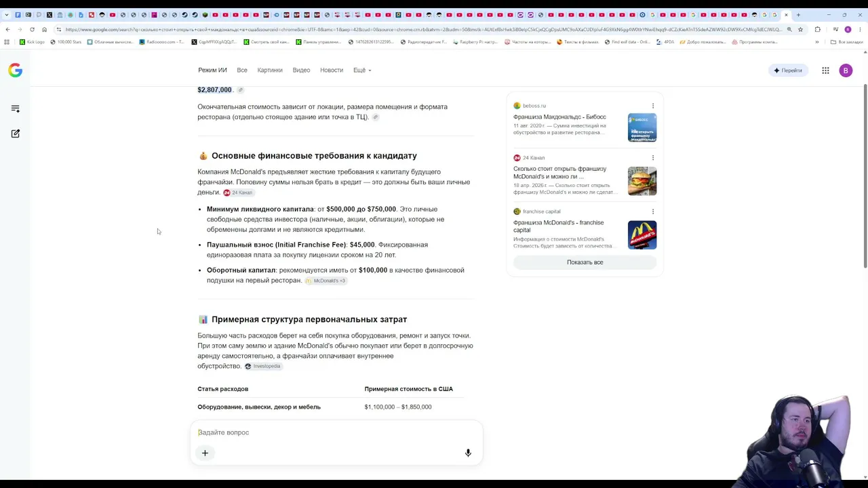Click the $2,807,000 amount text
Image resolution: width=868 pixels, height=488 pixels.
click(x=214, y=90)
